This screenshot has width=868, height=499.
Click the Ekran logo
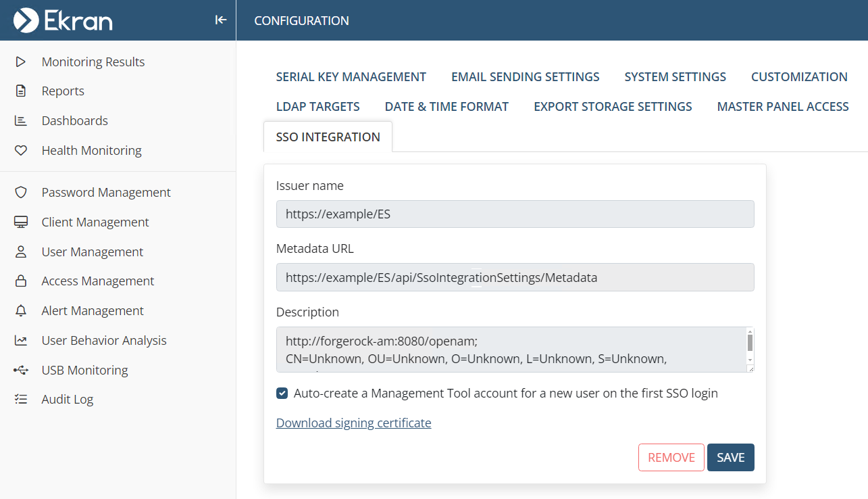[x=63, y=20]
